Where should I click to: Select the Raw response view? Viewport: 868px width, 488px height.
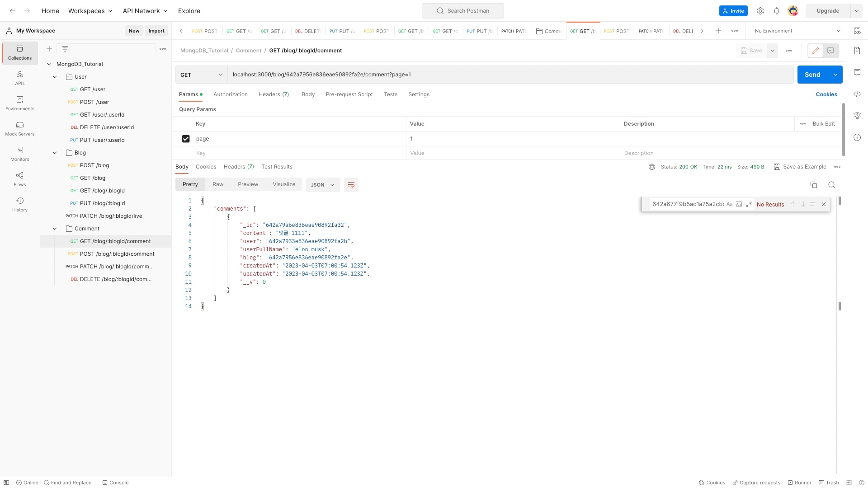[218, 184]
